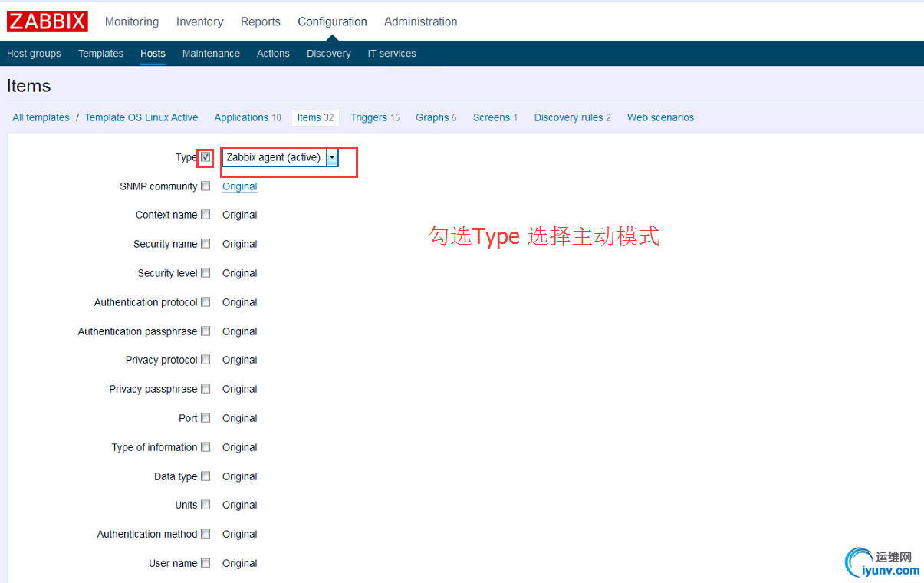This screenshot has width=924, height=583.
Task: Open the Inventory menu
Action: [x=199, y=21]
